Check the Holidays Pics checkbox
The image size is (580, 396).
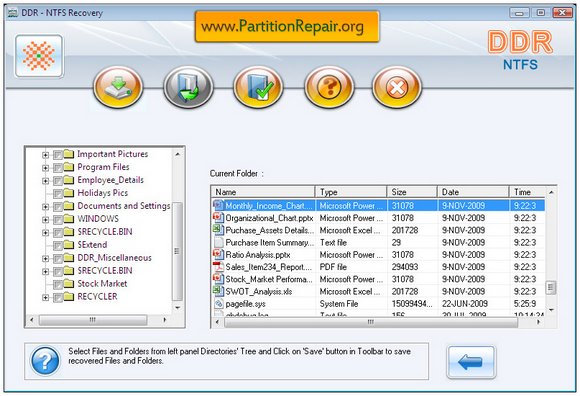[x=58, y=194]
